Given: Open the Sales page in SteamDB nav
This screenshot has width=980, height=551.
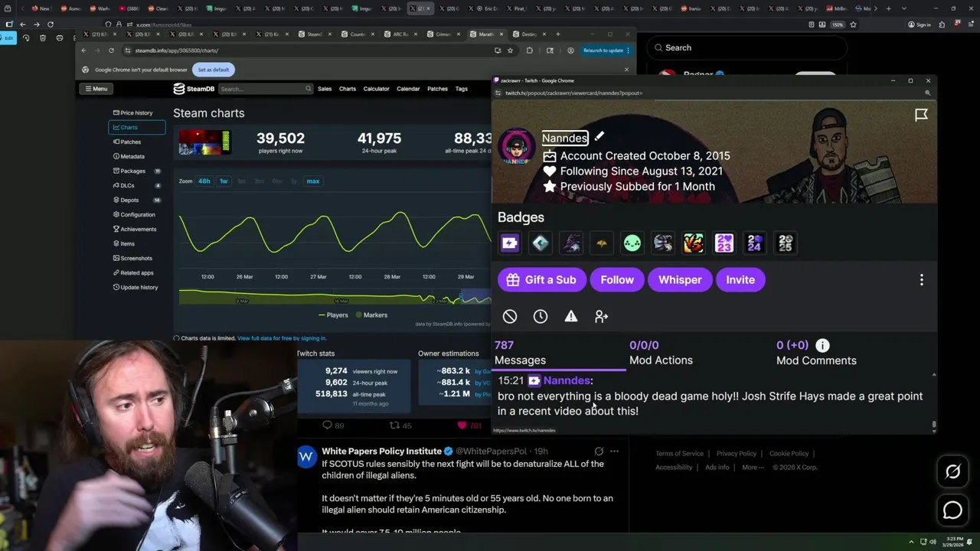Looking at the screenshot, I should coord(325,89).
